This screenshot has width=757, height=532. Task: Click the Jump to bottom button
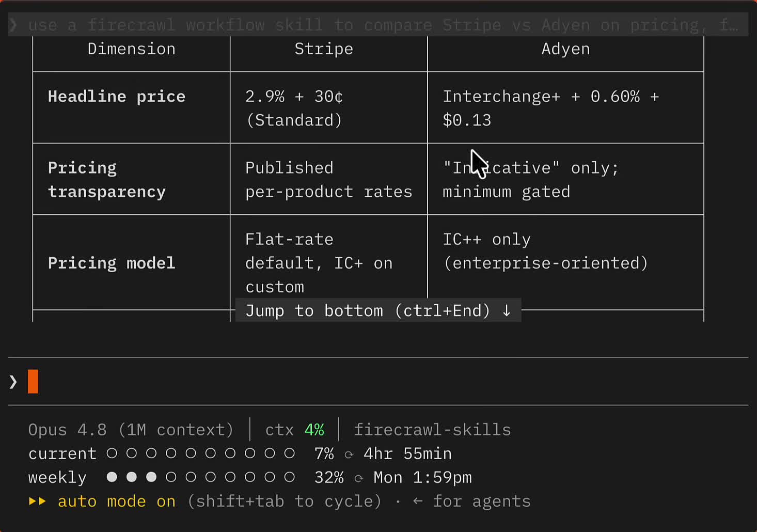click(x=378, y=310)
